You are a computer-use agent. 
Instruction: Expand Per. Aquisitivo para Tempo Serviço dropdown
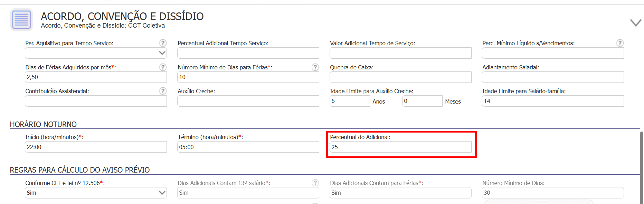point(162,53)
